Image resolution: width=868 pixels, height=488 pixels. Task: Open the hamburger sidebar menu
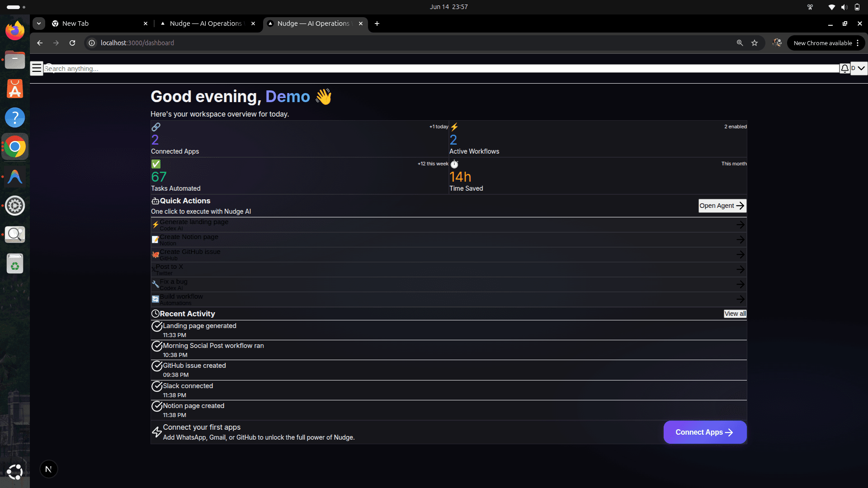pos(37,68)
